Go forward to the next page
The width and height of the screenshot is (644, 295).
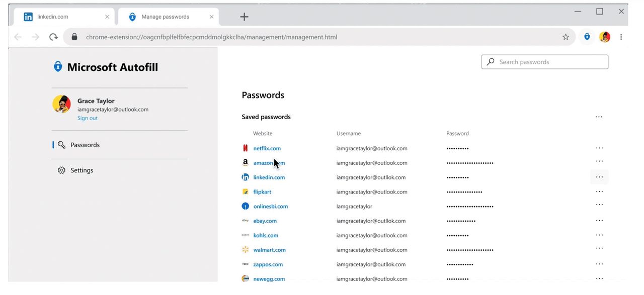(x=35, y=37)
